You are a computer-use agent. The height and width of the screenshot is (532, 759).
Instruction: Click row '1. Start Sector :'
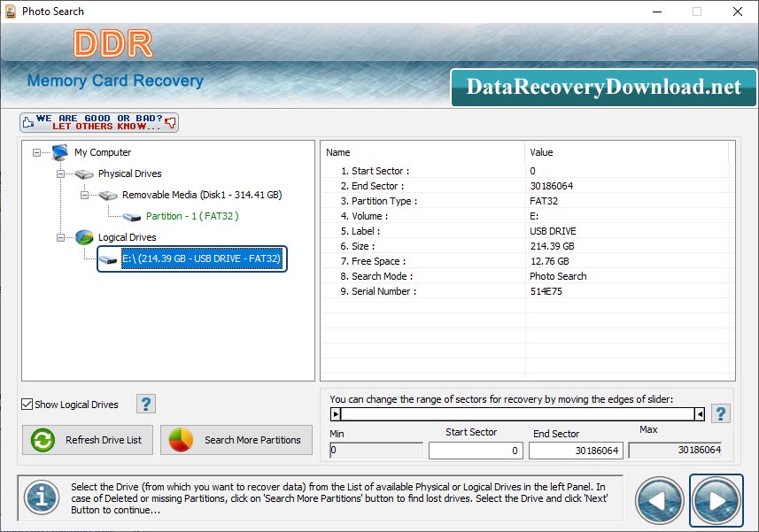(527, 171)
